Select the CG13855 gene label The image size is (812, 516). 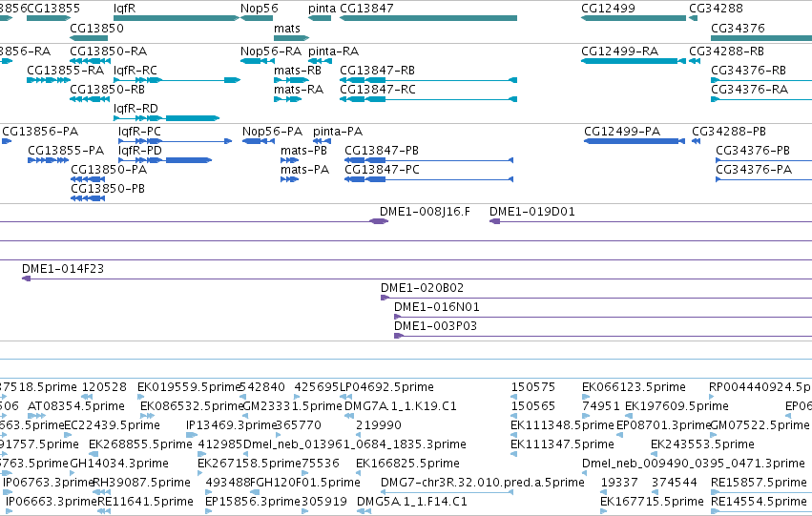click(x=53, y=9)
